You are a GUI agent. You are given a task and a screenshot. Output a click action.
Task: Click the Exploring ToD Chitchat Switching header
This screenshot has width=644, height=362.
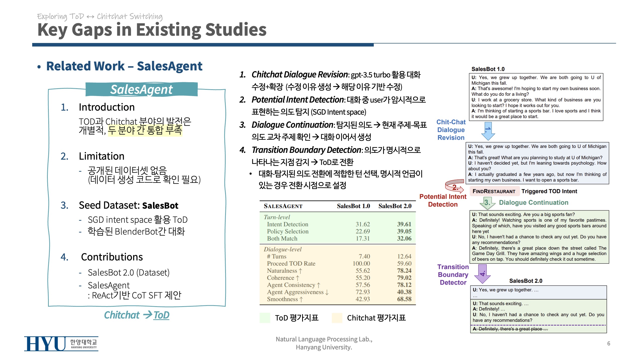pos(100,16)
